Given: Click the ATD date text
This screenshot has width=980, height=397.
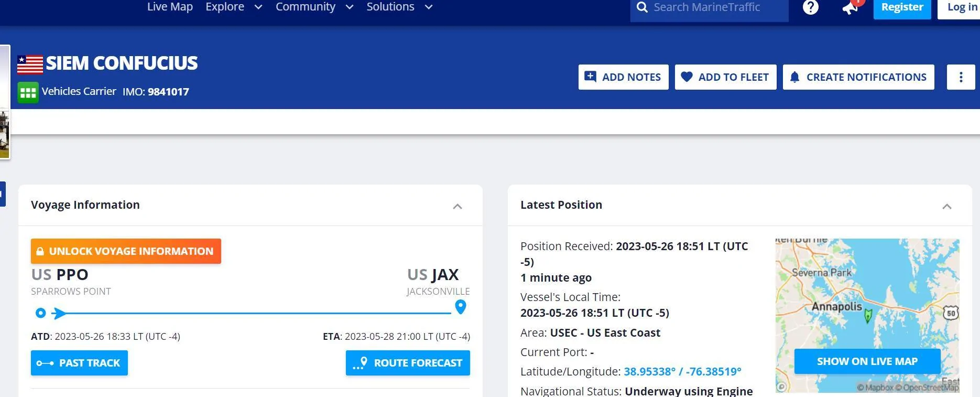Looking at the screenshot, I should click(117, 337).
